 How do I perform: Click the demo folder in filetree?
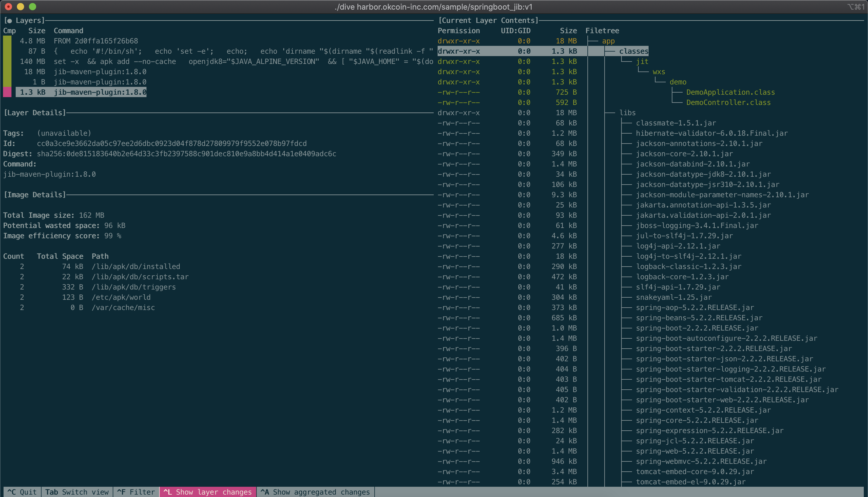pos(678,82)
